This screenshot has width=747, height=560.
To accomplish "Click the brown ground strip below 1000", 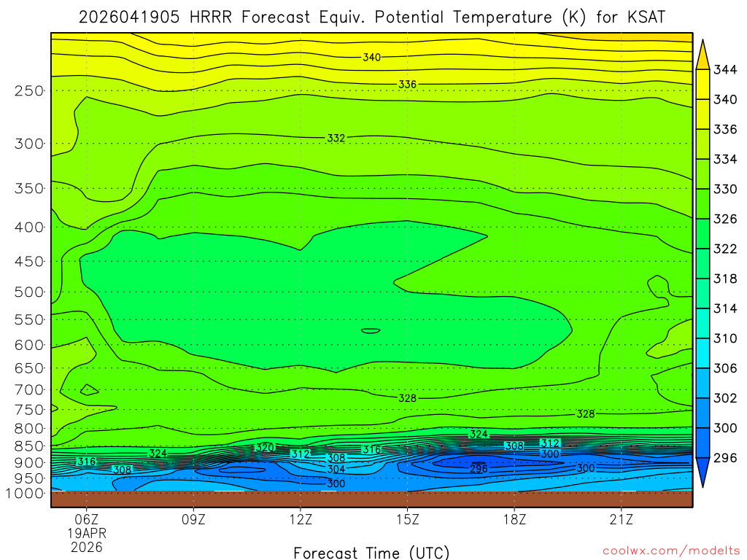I will pos(371,499).
